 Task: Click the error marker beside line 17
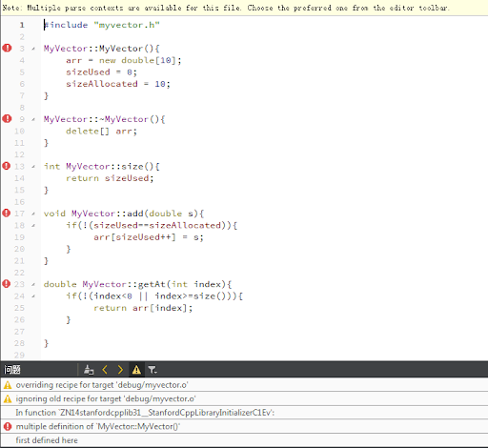[x=7, y=213]
